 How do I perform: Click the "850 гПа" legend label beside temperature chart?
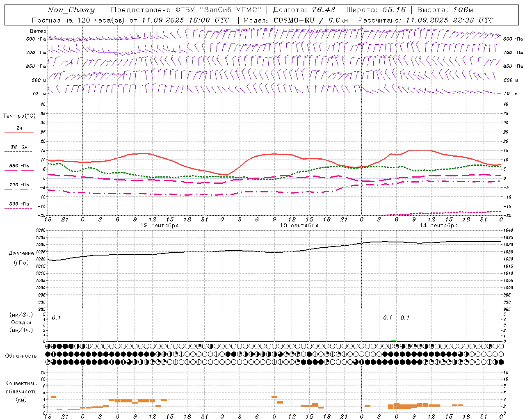[19, 166]
